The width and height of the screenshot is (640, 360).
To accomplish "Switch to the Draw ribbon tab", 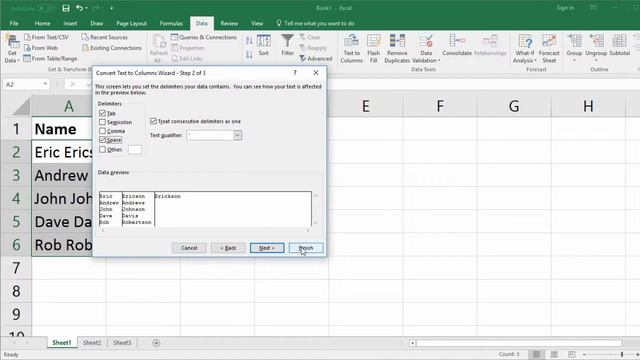I will [x=97, y=23].
